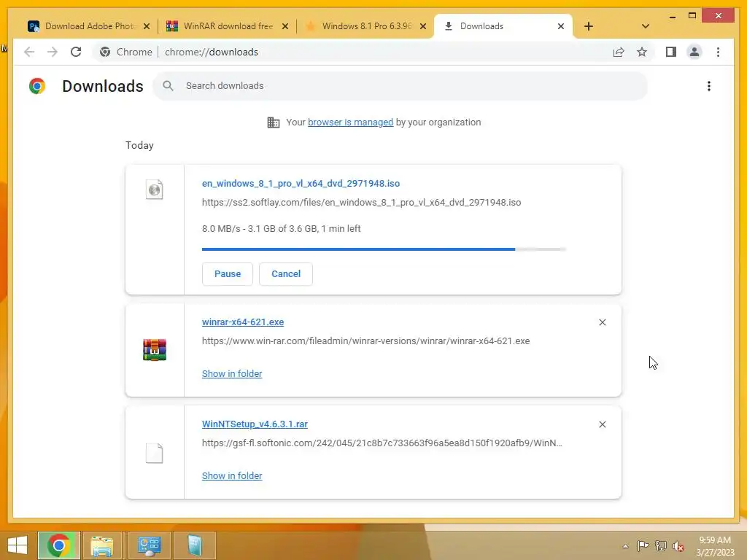
Task: Open the en_windows_8_1_pro ISO file link
Action: [301, 183]
